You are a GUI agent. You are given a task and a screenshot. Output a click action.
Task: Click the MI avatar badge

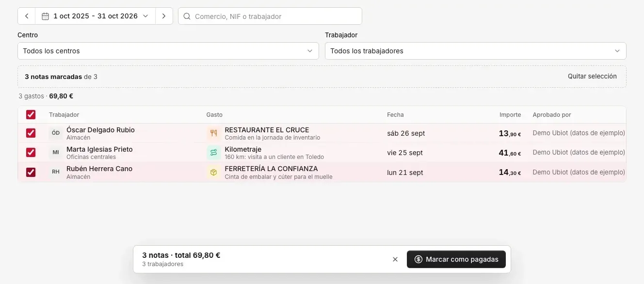click(56, 152)
